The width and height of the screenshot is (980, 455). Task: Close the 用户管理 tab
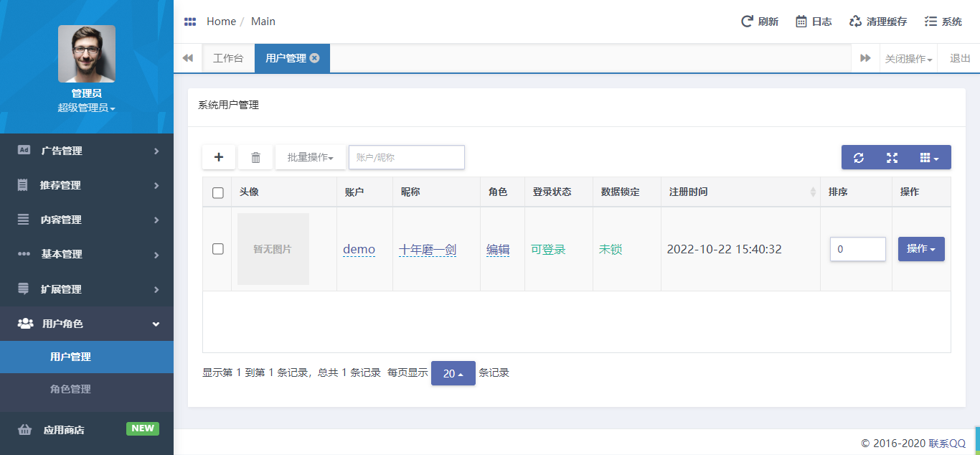point(315,58)
